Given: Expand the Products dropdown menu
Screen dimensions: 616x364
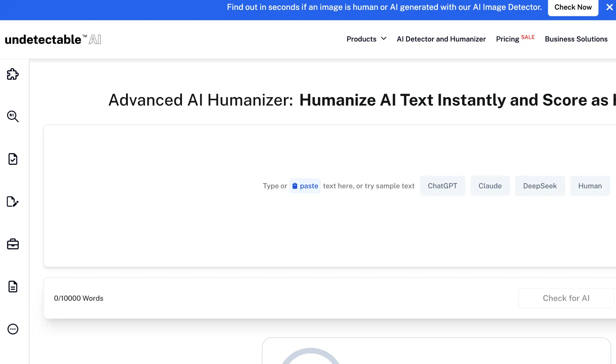Looking at the screenshot, I should tap(366, 39).
